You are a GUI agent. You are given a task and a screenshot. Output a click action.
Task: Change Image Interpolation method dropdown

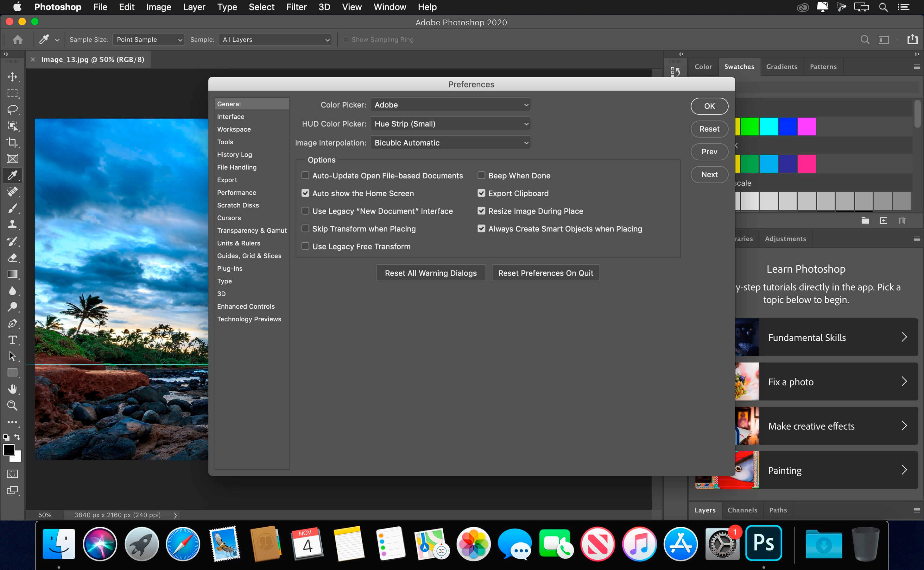[x=451, y=142]
